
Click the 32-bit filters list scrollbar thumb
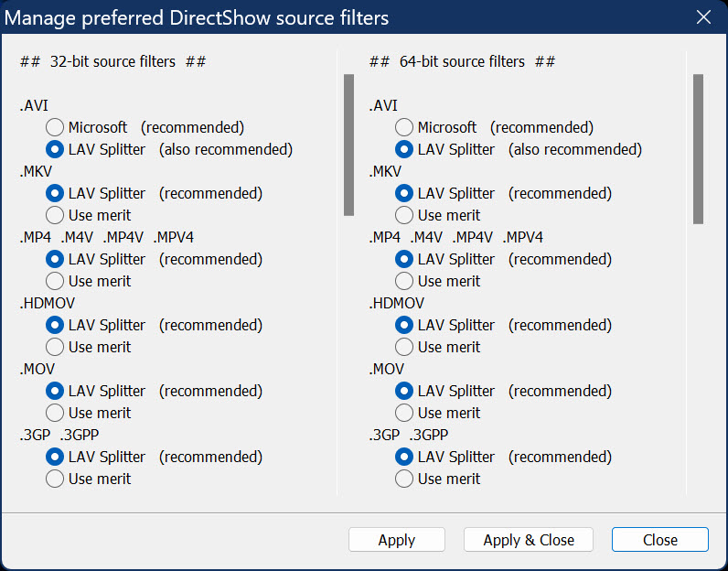(x=348, y=145)
